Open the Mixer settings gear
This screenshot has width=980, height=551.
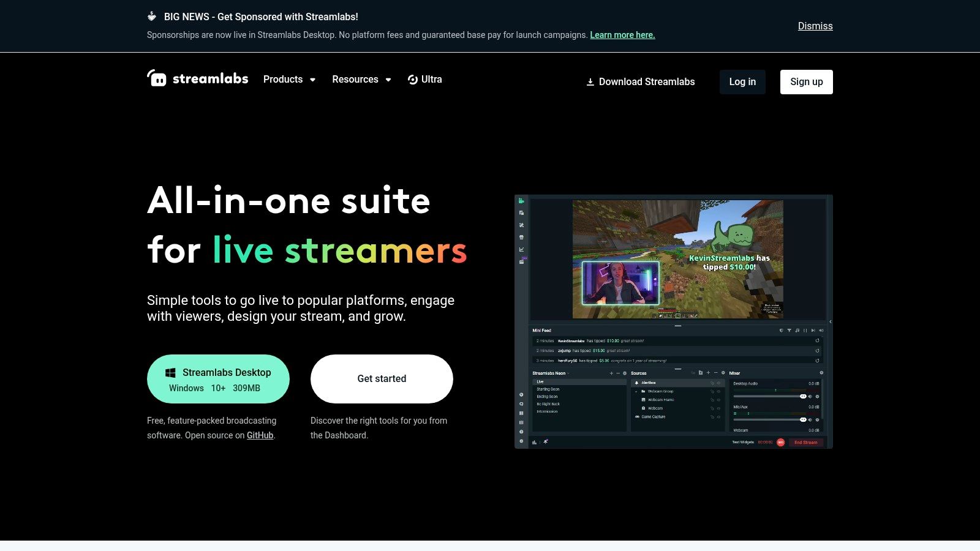click(x=821, y=373)
